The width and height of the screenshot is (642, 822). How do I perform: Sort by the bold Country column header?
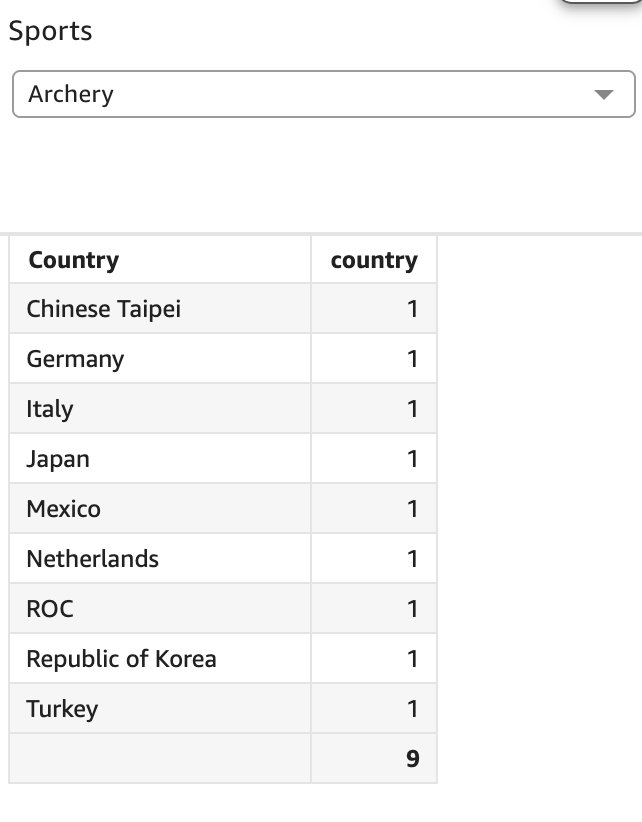(74, 260)
